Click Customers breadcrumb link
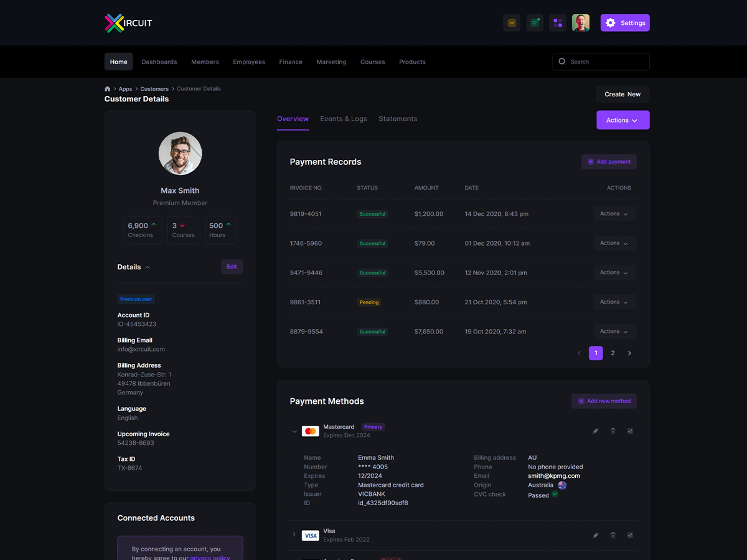Screen dimensions: 747x560 pyautogui.click(x=154, y=89)
